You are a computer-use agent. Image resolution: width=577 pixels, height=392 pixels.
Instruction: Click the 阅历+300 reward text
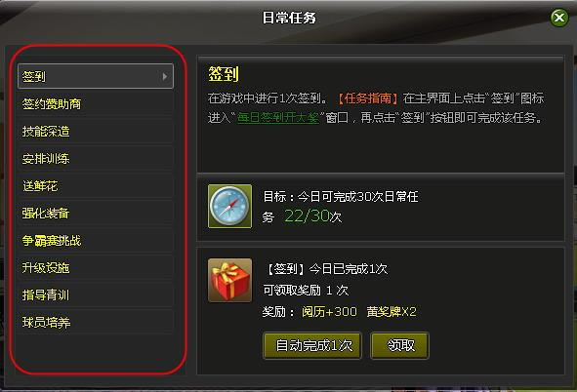[x=329, y=312]
